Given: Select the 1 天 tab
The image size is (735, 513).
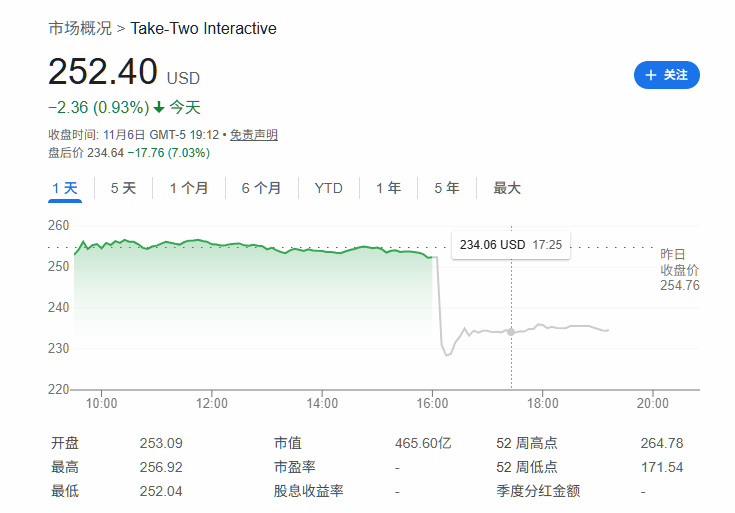Looking at the screenshot, I should coord(65,188).
